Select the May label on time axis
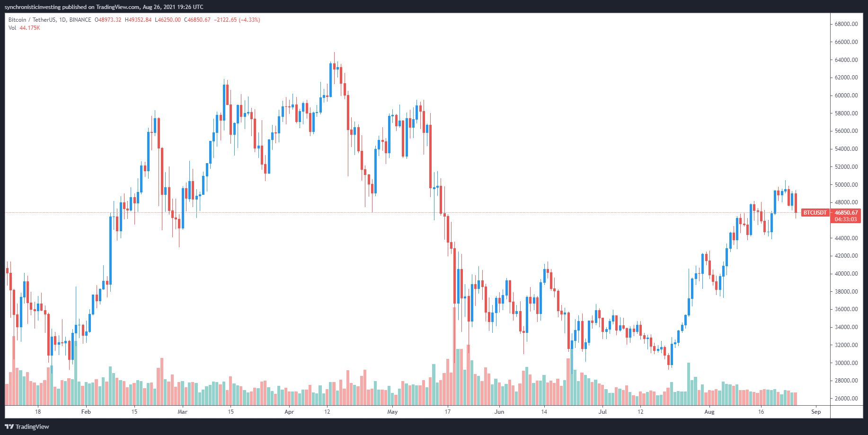This screenshot has height=435, width=868. click(392, 412)
